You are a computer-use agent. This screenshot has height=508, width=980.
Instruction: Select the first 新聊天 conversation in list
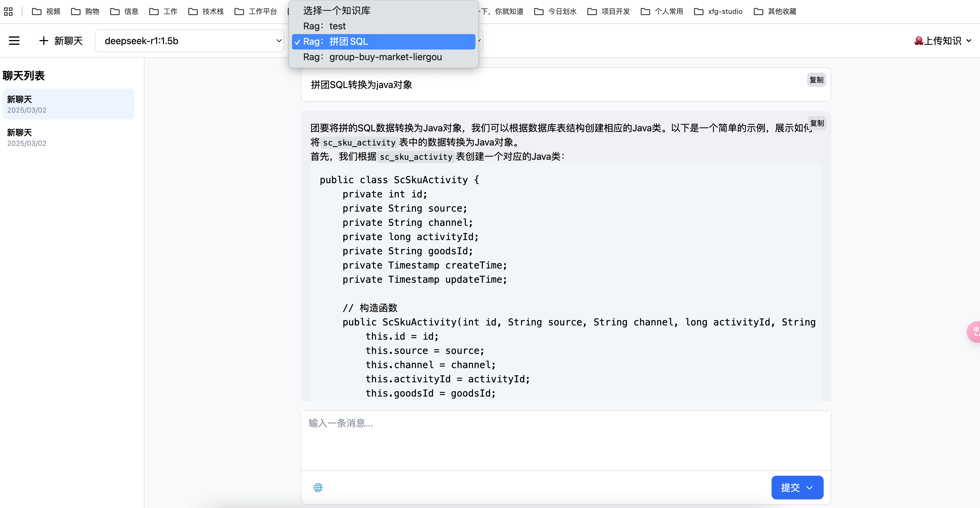68,104
